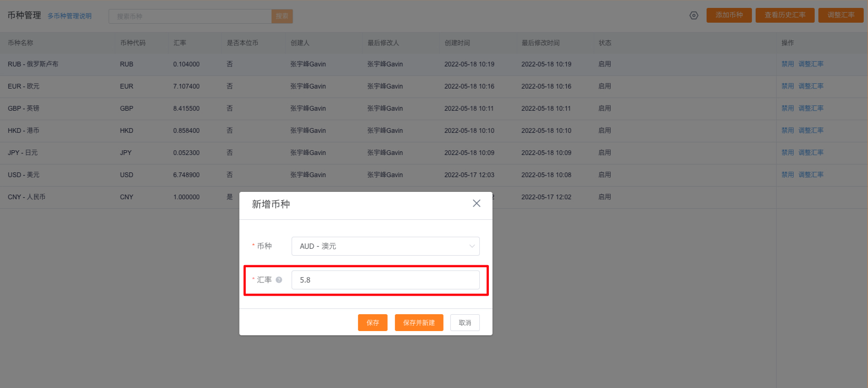
Task: Click 禁用 in the USD row
Action: point(788,175)
